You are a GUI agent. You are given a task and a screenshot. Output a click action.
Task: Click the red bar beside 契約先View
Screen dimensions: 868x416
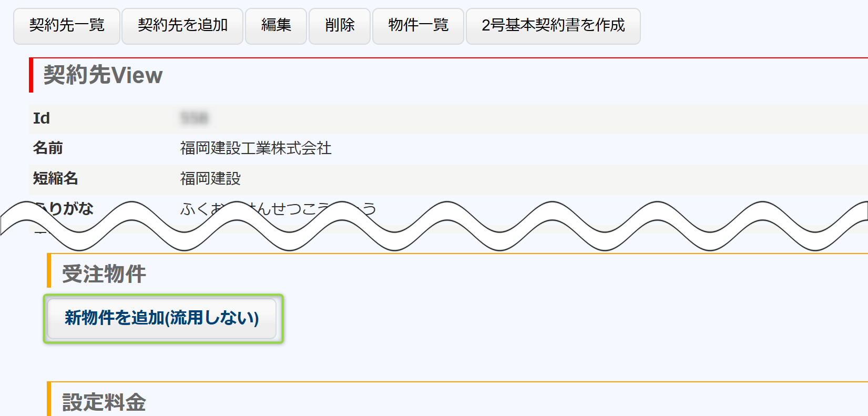pos(31,75)
